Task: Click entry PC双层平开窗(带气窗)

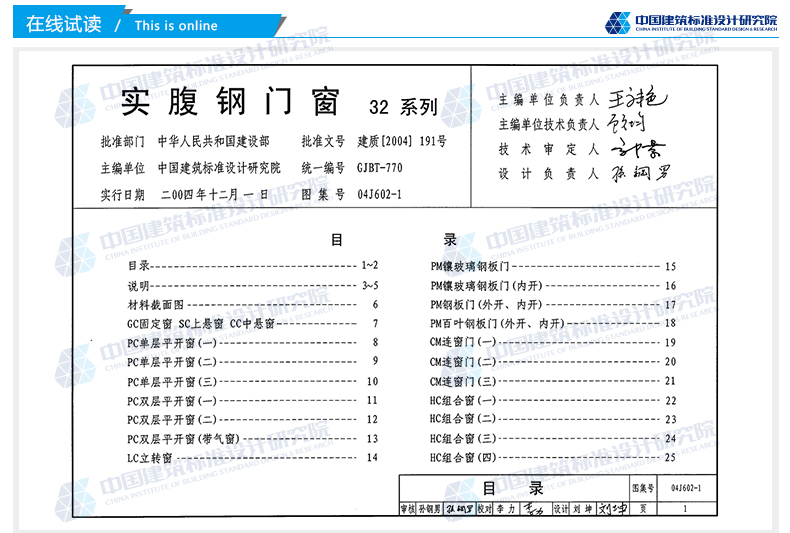Action: (x=253, y=439)
